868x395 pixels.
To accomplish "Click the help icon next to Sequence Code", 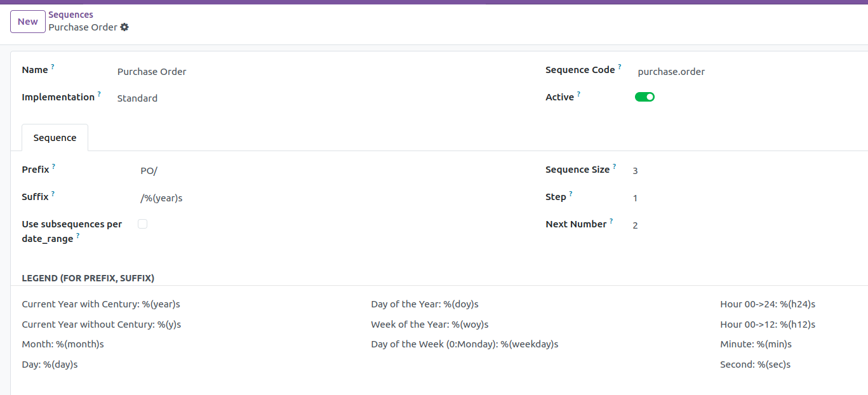I will [x=620, y=67].
